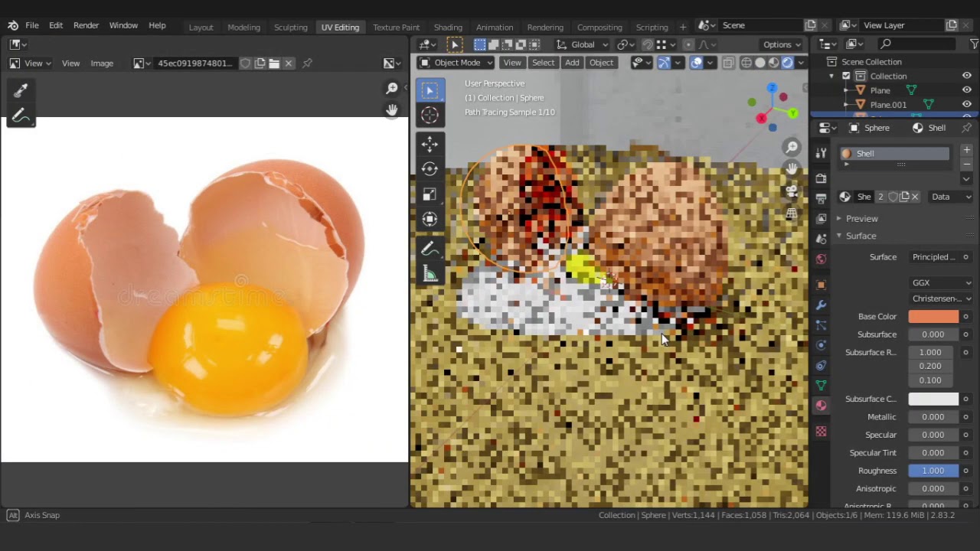The width and height of the screenshot is (980, 551).
Task: Select the Measure ruler tool
Action: 430,274
